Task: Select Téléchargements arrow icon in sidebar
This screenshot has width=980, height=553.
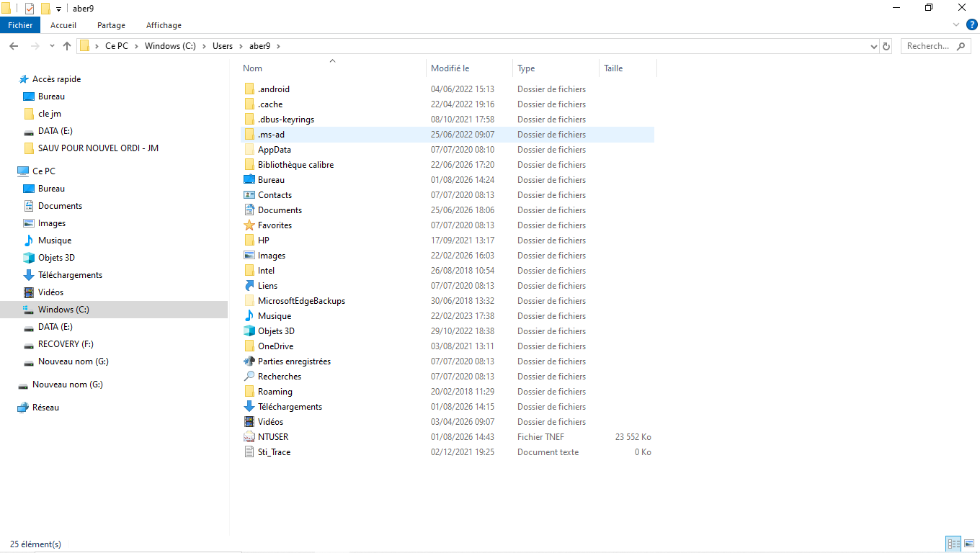Action: pyautogui.click(x=29, y=275)
